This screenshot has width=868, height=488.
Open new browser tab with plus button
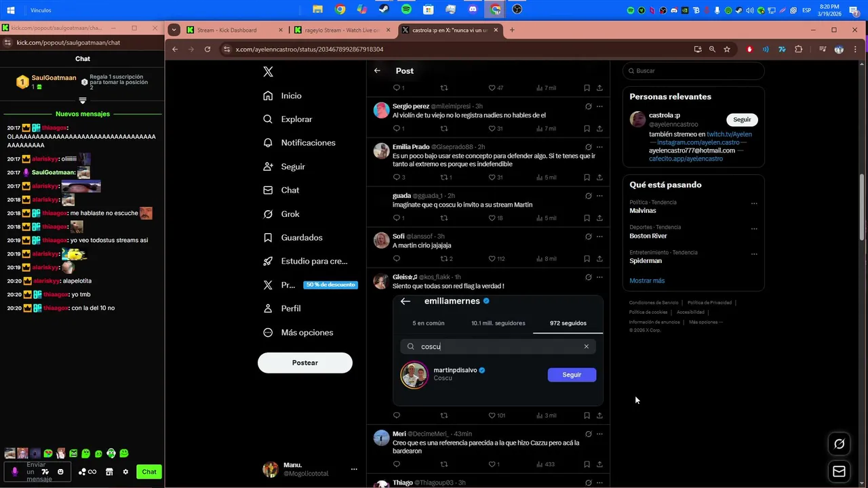tap(512, 30)
